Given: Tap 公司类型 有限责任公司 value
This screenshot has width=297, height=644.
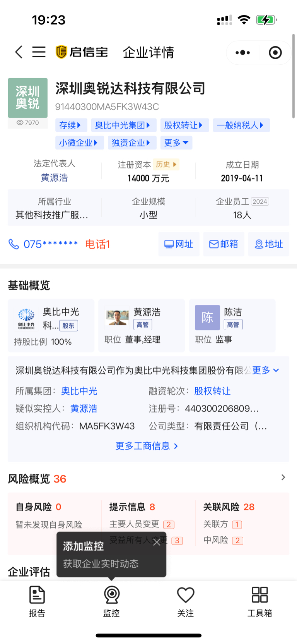Looking at the screenshot, I should point(231,426).
